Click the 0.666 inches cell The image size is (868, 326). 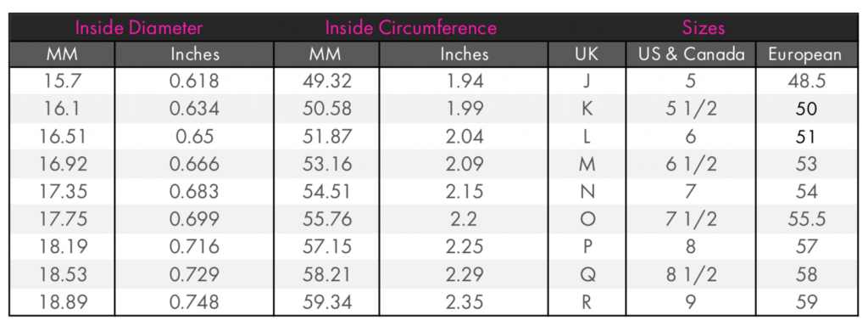(x=194, y=164)
